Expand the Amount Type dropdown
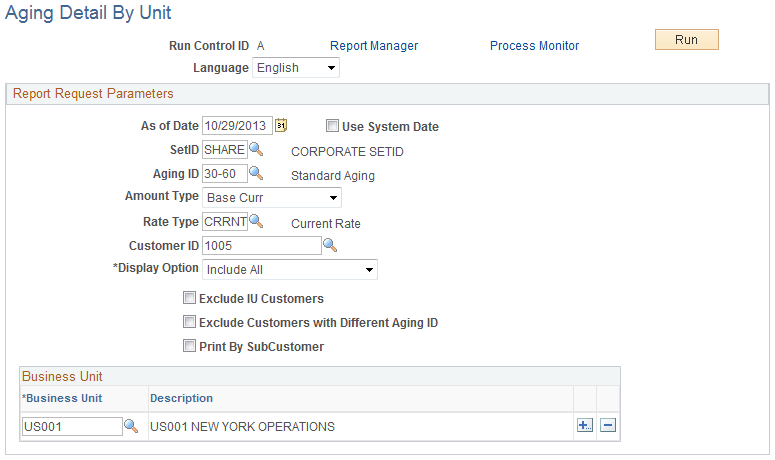 pyautogui.click(x=272, y=198)
